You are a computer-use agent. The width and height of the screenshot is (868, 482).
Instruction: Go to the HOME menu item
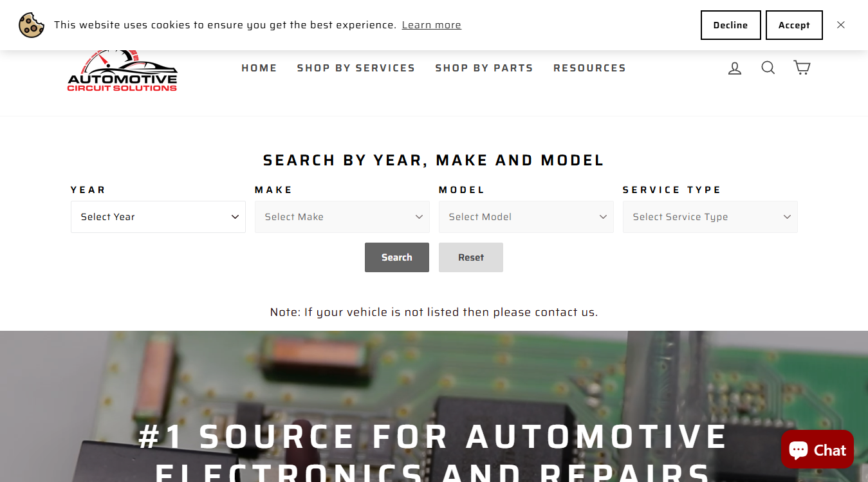tap(259, 68)
